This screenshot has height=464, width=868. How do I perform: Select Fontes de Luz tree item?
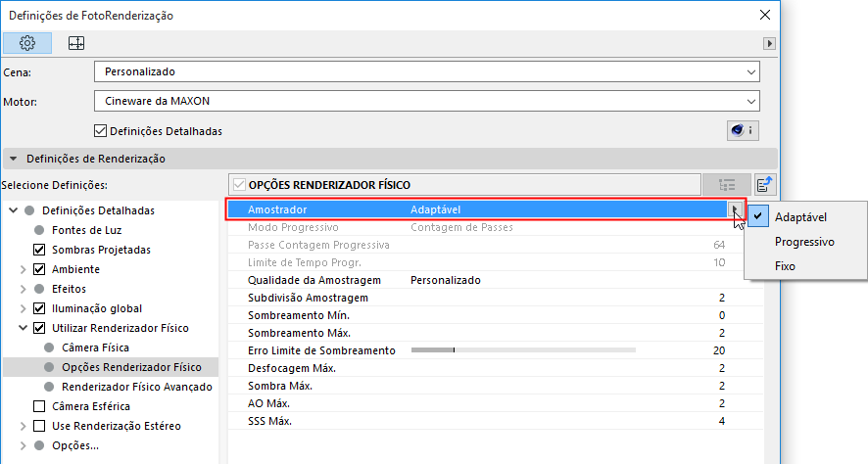(x=86, y=230)
